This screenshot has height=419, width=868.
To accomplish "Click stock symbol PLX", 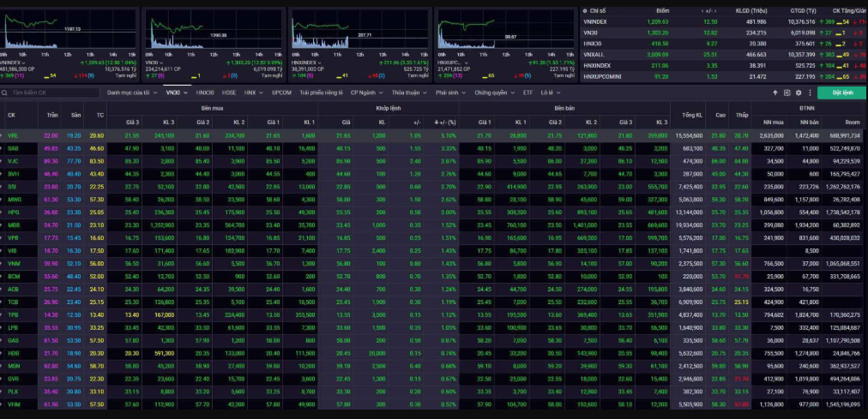I will [x=13, y=392].
